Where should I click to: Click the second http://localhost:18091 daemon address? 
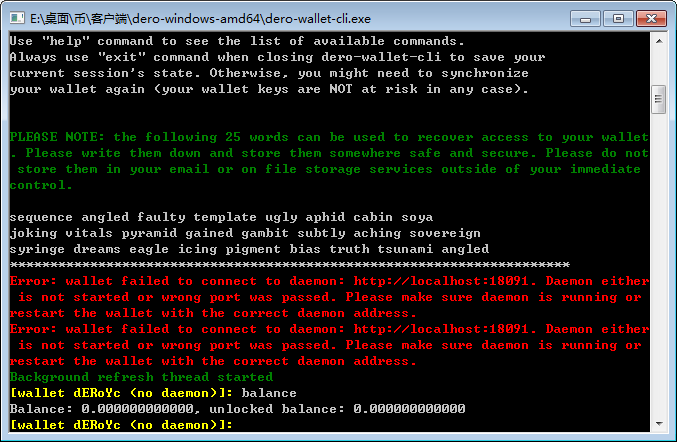[x=441, y=329]
